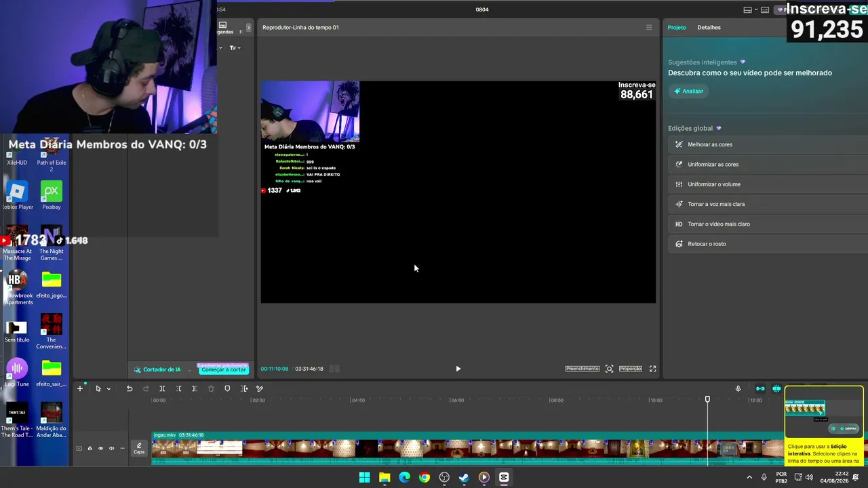This screenshot has height=488, width=868.
Task: Show hidden system tray icons
Action: 749,477
